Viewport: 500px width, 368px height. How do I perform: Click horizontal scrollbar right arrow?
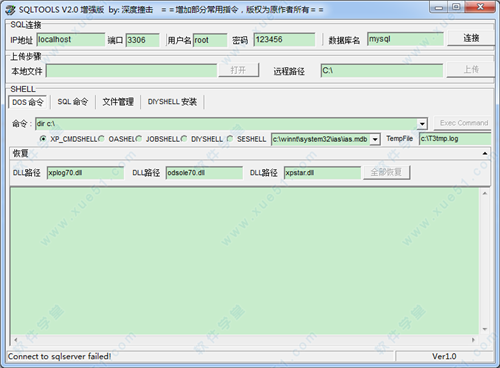pos(473,340)
